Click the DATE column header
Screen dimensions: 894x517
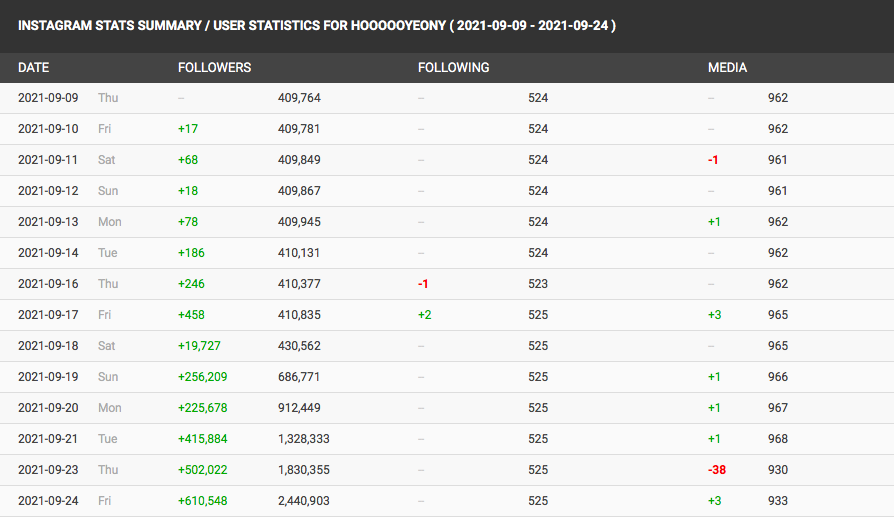click(x=33, y=68)
